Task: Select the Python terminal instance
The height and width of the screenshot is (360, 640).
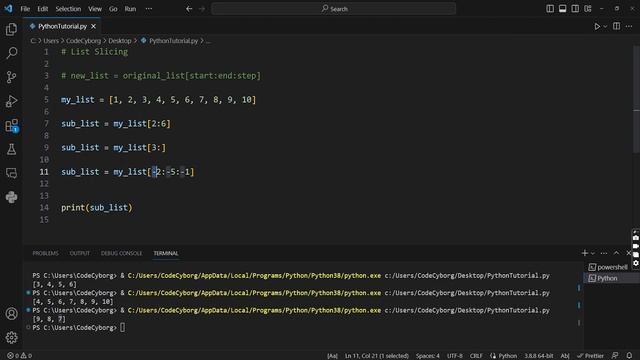Action: click(608, 278)
